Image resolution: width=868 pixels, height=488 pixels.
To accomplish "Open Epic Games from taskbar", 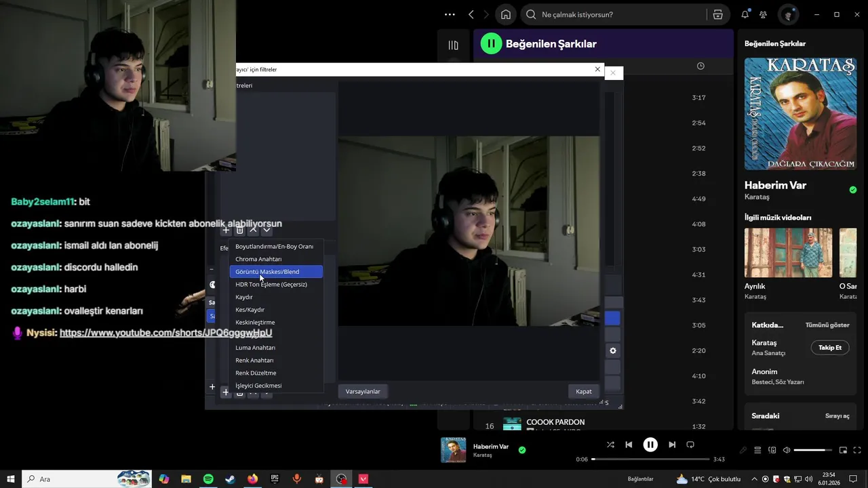I will coord(275,479).
